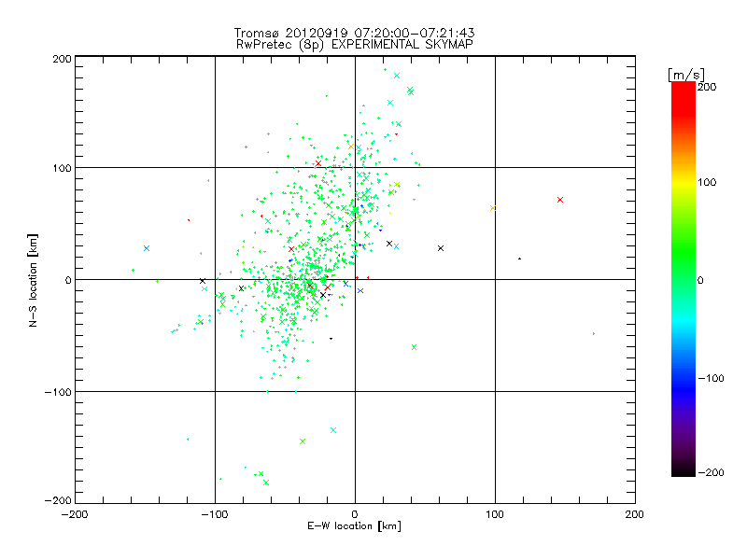Click the lone green X marker southeast of origin

(414, 347)
